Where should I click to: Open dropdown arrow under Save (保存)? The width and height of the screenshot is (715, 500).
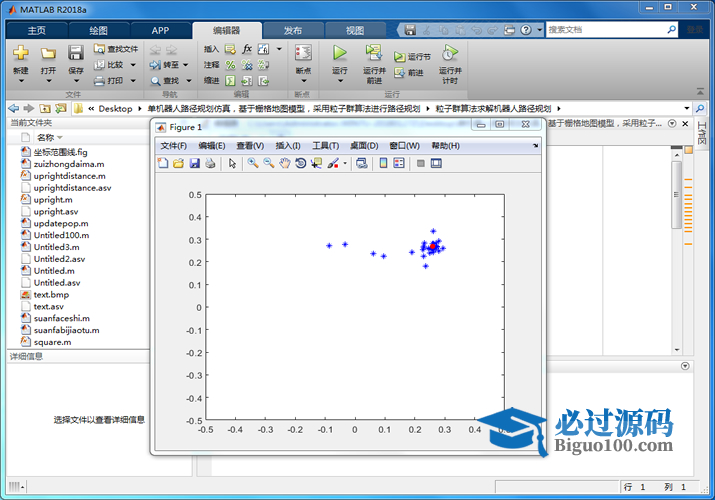pyautogui.click(x=76, y=81)
